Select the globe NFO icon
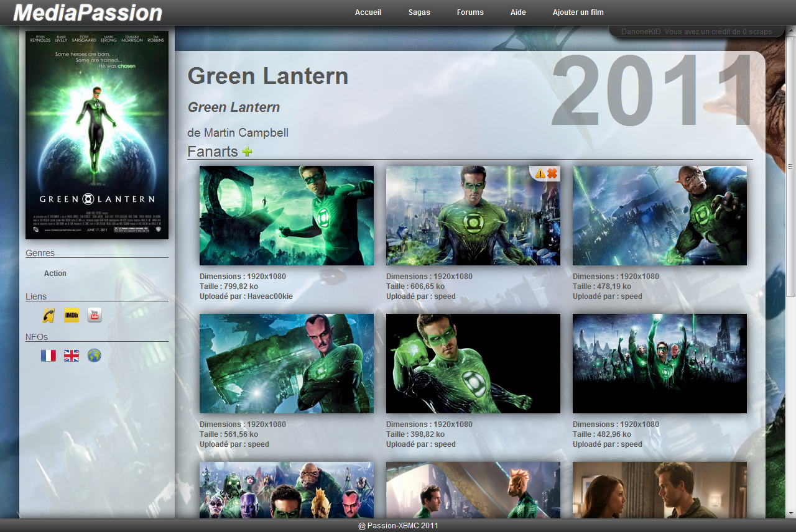 (x=95, y=355)
